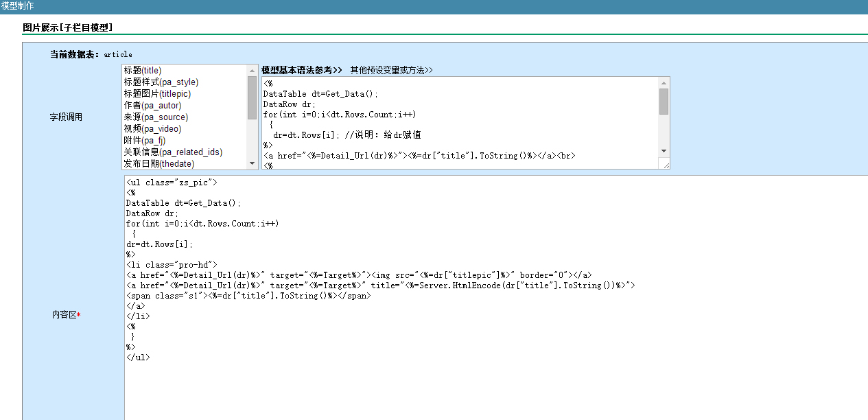Image resolution: width=868 pixels, height=420 pixels.
Task: Select the 发布日期(thedate) field
Action: click(x=159, y=163)
